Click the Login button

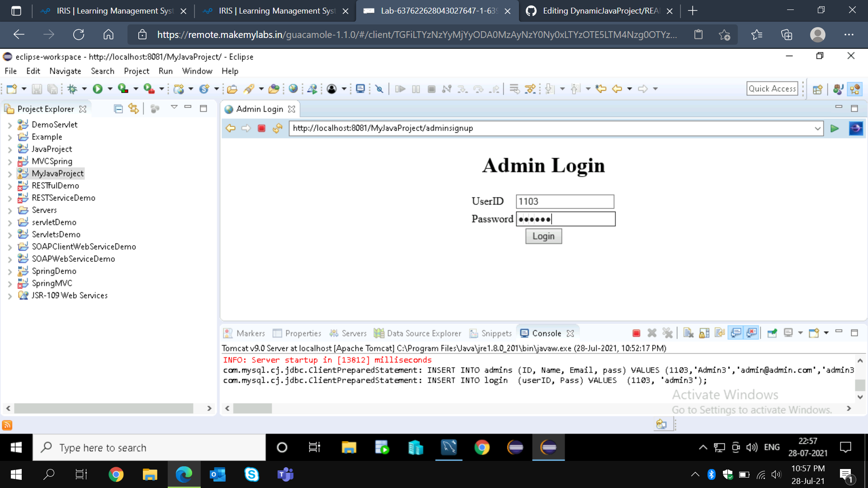coord(543,236)
